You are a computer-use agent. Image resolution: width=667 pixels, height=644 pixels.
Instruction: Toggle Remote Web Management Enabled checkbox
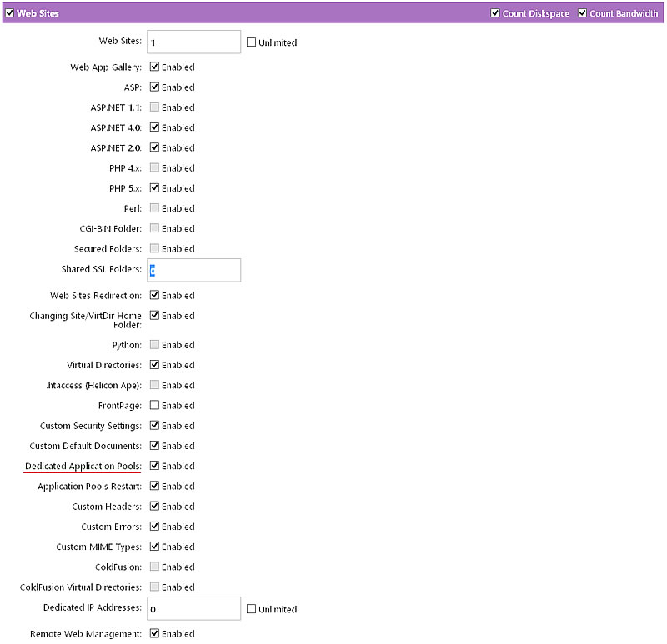point(154,633)
